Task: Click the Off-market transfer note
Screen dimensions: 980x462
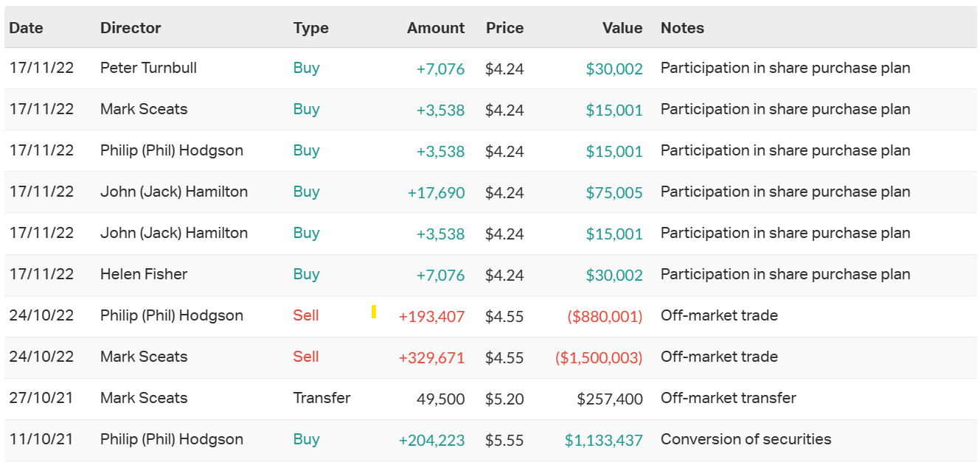Action: [729, 399]
